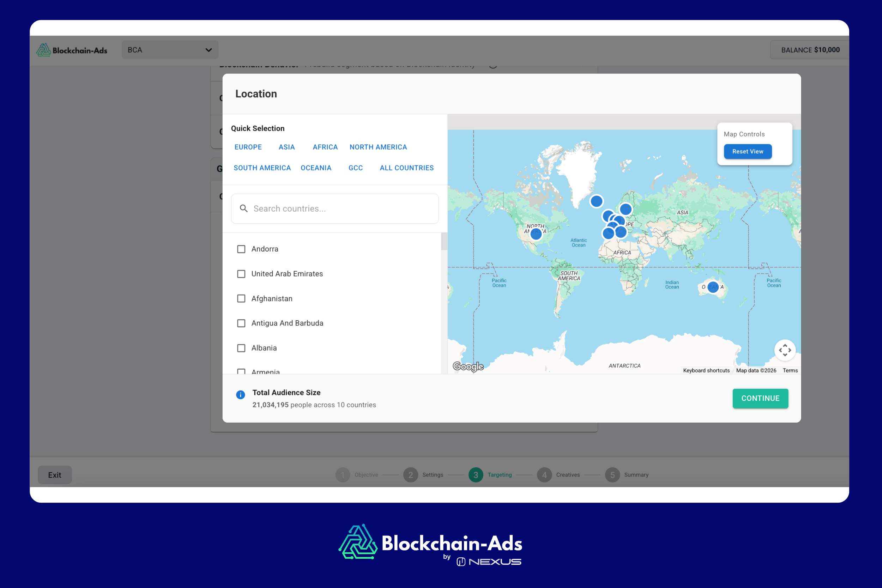Image resolution: width=882 pixels, height=588 pixels.
Task: Click the CONTINUE button
Action: tap(760, 398)
